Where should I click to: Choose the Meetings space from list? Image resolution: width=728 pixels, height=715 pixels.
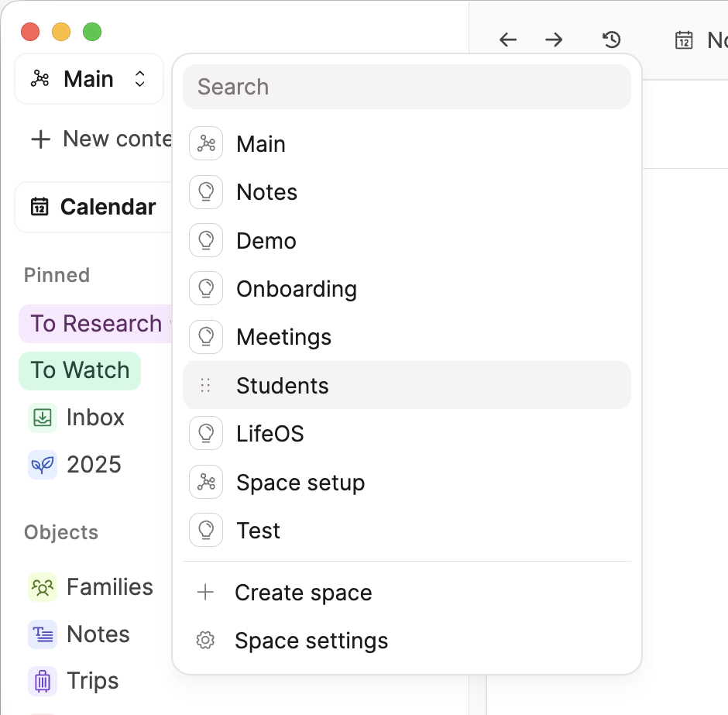[283, 337]
